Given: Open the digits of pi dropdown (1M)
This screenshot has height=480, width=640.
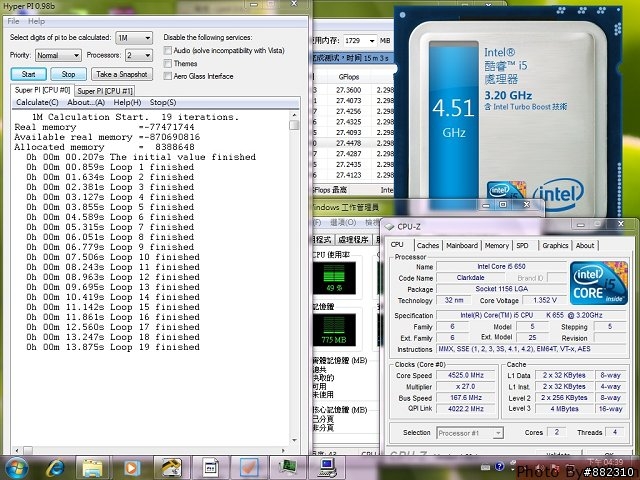Looking at the screenshot, I should pyautogui.click(x=134, y=38).
